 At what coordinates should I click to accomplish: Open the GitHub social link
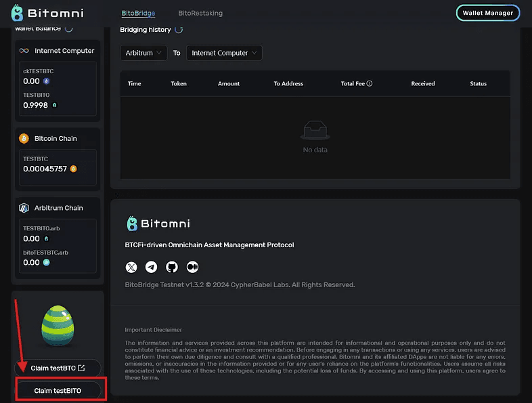(x=172, y=267)
